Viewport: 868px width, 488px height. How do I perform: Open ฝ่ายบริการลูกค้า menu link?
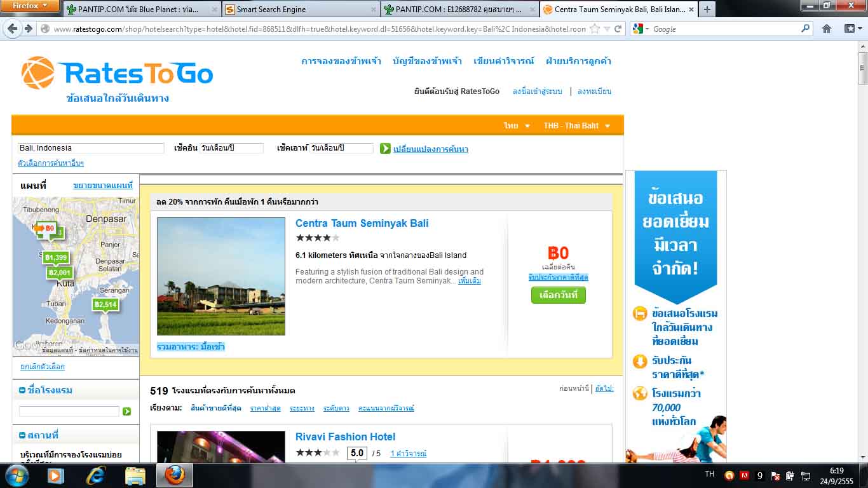click(x=578, y=61)
